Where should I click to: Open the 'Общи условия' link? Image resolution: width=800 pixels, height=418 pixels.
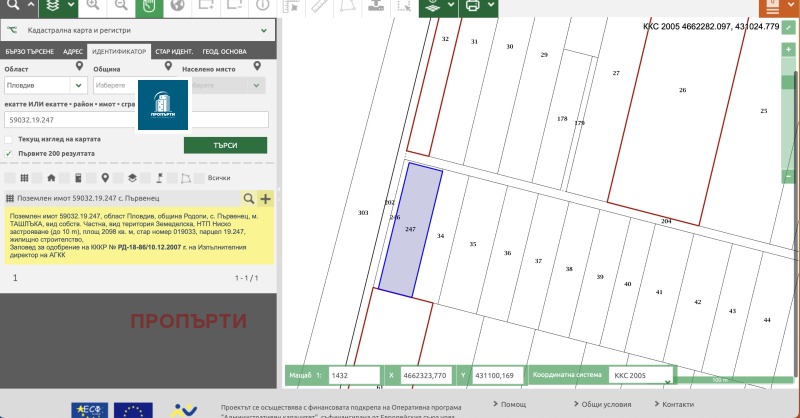click(x=605, y=404)
